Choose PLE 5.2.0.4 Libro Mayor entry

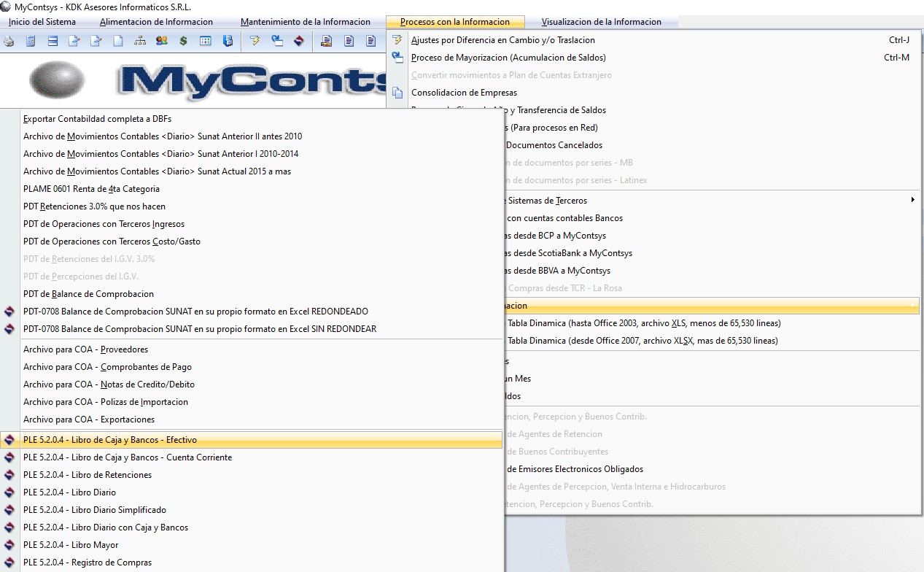pos(71,545)
